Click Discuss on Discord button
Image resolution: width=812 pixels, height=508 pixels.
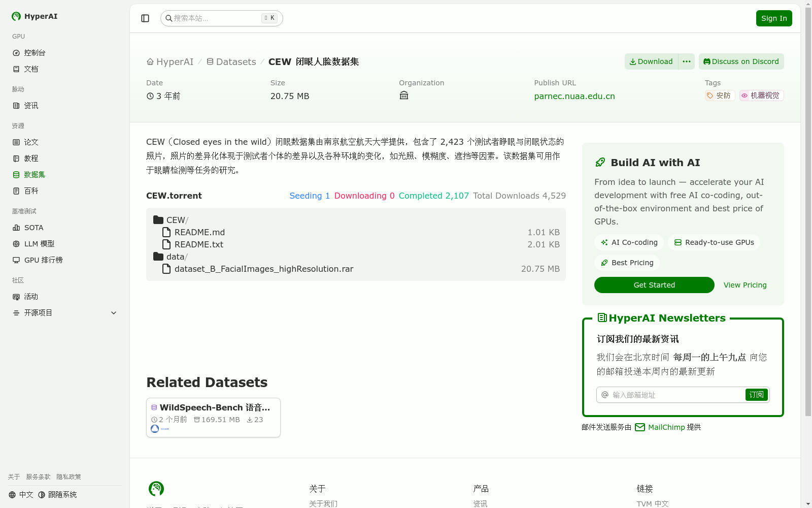[741, 61]
